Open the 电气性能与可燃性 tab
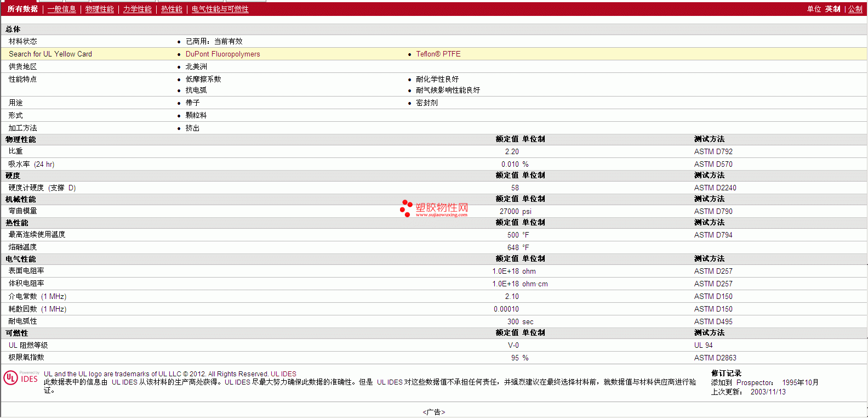868x418 pixels. (220, 9)
